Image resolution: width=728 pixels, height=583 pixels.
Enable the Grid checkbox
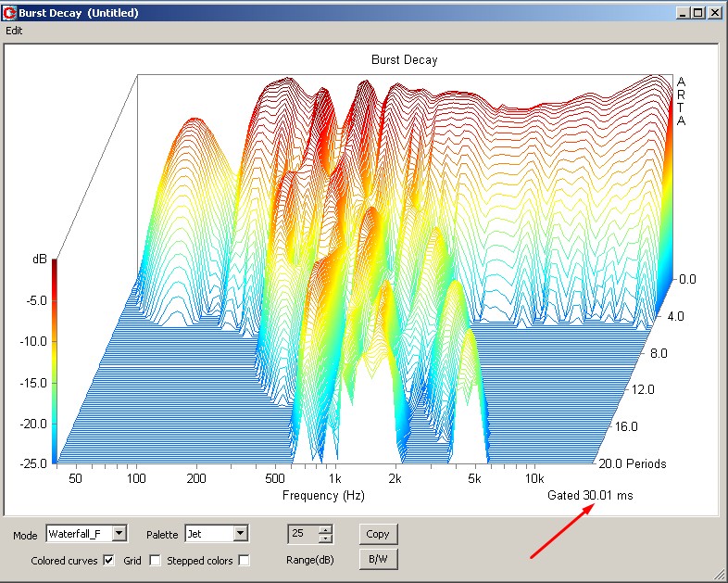tap(155, 561)
